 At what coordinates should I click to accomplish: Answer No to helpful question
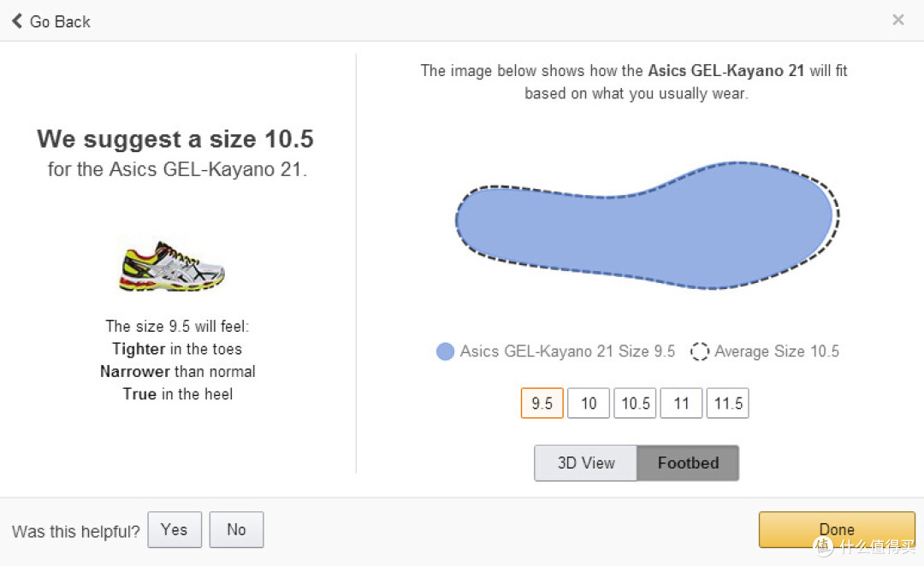236,530
